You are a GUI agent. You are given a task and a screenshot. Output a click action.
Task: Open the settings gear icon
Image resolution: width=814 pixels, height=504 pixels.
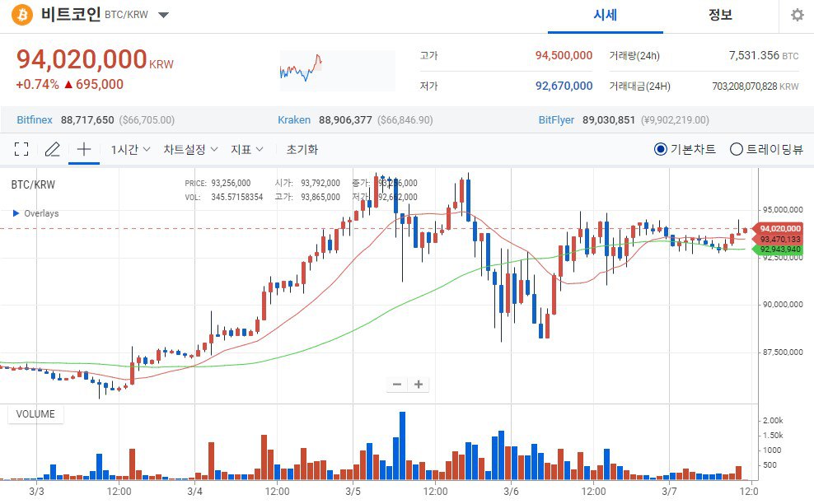797,15
